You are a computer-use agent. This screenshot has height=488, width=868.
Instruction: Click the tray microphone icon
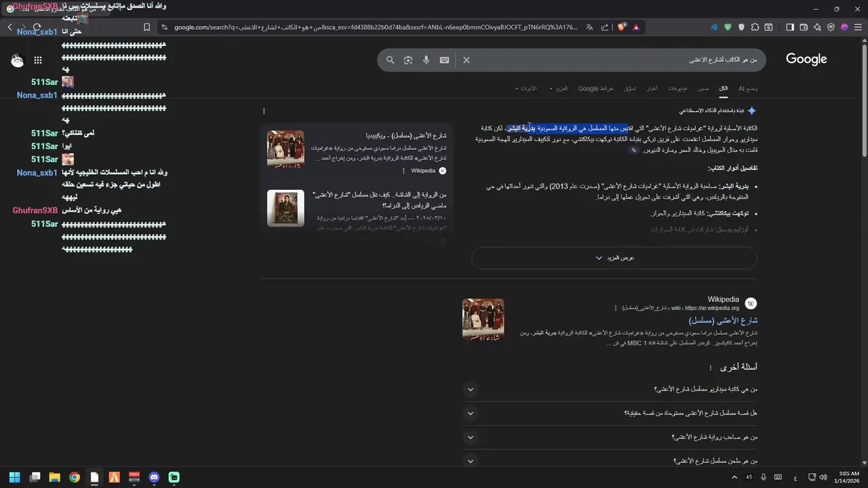click(x=764, y=477)
